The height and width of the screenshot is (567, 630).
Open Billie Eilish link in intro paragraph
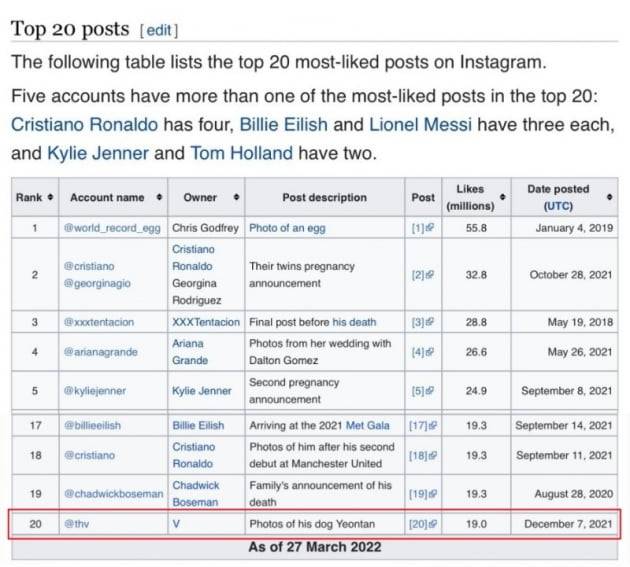[290, 124]
